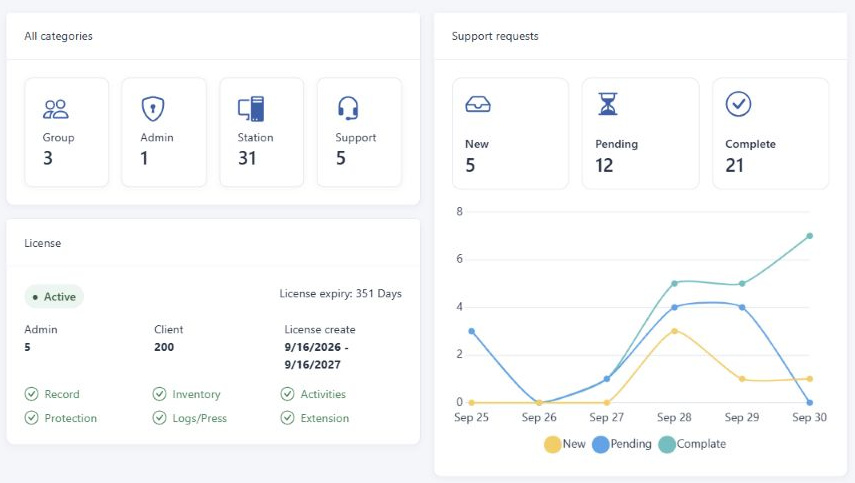The image size is (855, 483).
Task: Click the 'Sep 29' axis label
Action: point(742,417)
